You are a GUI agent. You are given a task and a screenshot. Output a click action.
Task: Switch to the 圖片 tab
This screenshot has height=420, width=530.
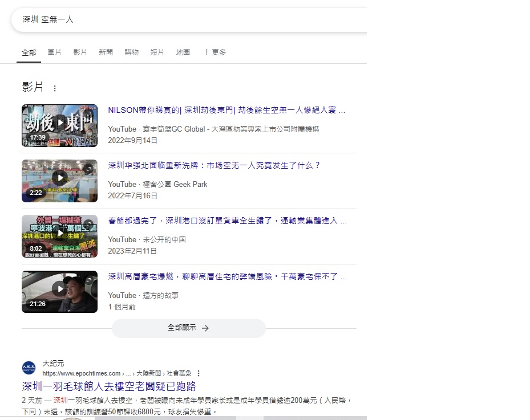[54, 52]
